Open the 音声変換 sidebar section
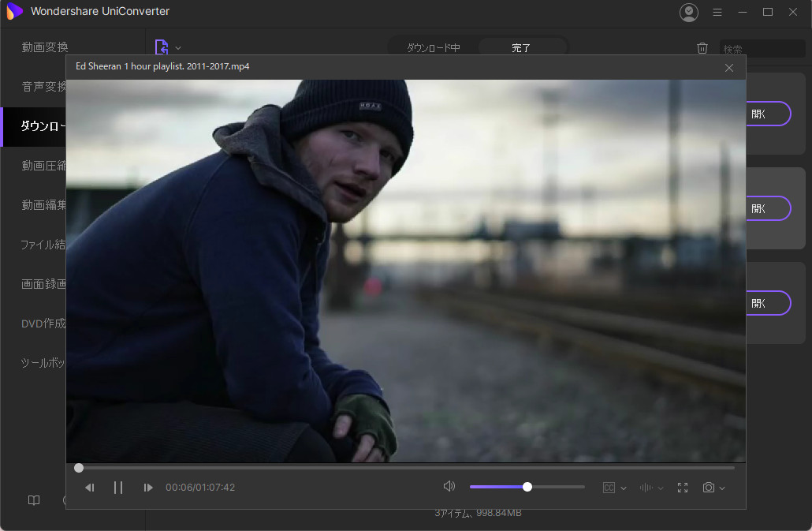The width and height of the screenshot is (812, 531). point(43,87)
